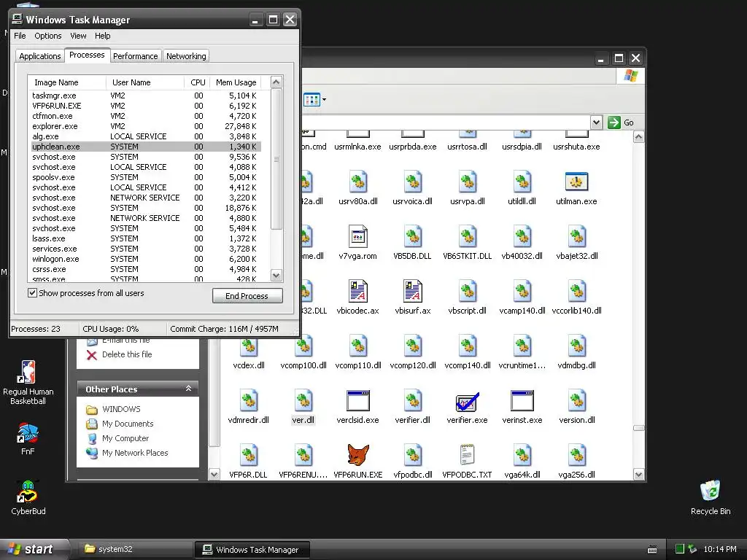Select the spoolsv.exe process row

[145, 177]
